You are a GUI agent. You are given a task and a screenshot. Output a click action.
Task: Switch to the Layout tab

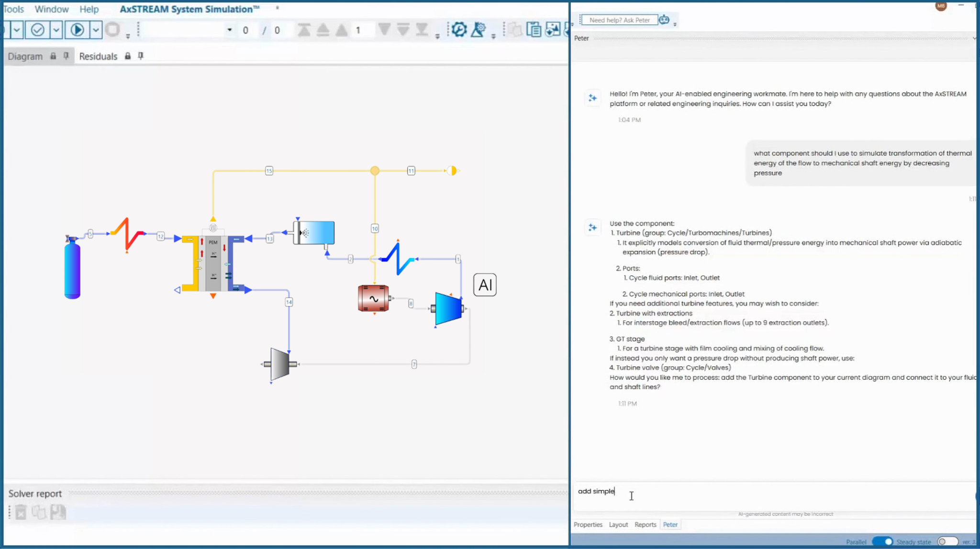coord(618,525)
